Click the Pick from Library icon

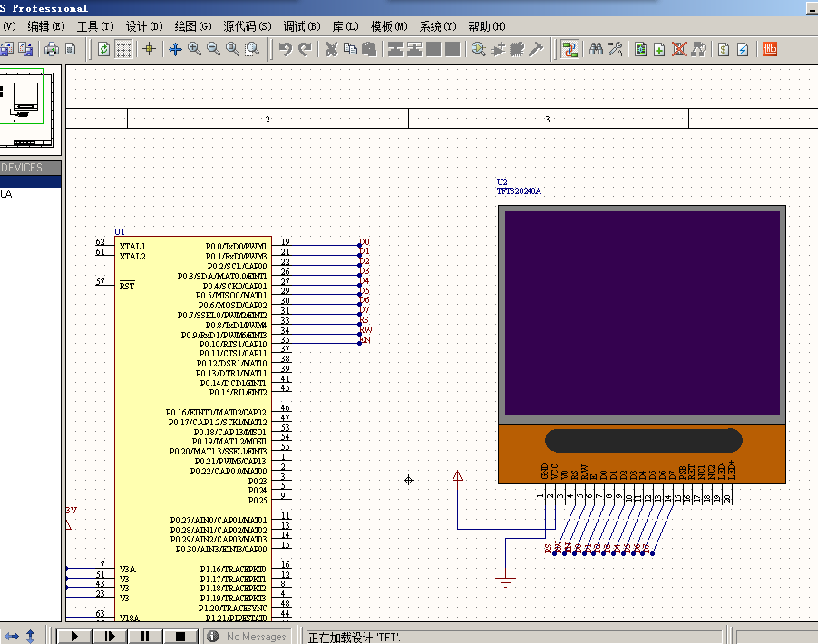[x=479, y=49]
